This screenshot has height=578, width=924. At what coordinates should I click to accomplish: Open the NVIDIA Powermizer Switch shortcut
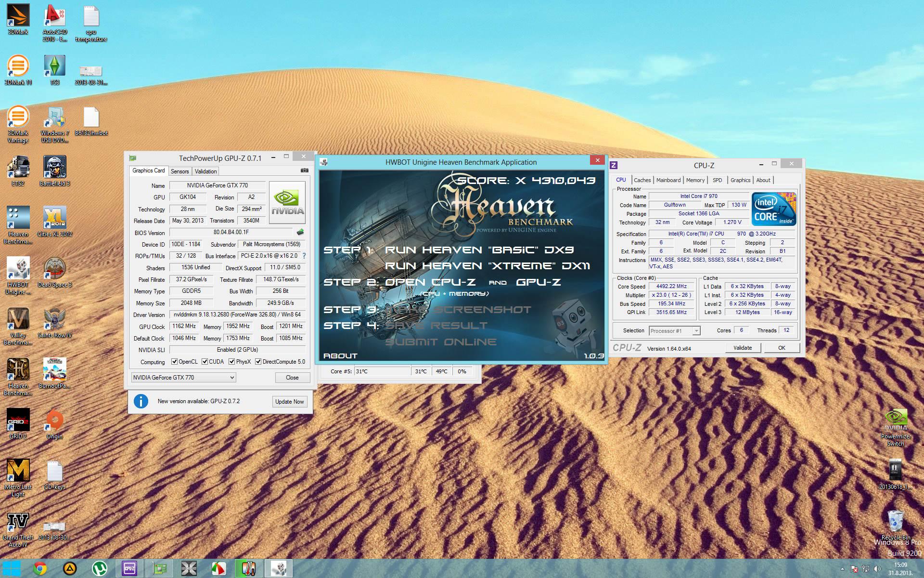pyautogui.click(x=896, y=427)
